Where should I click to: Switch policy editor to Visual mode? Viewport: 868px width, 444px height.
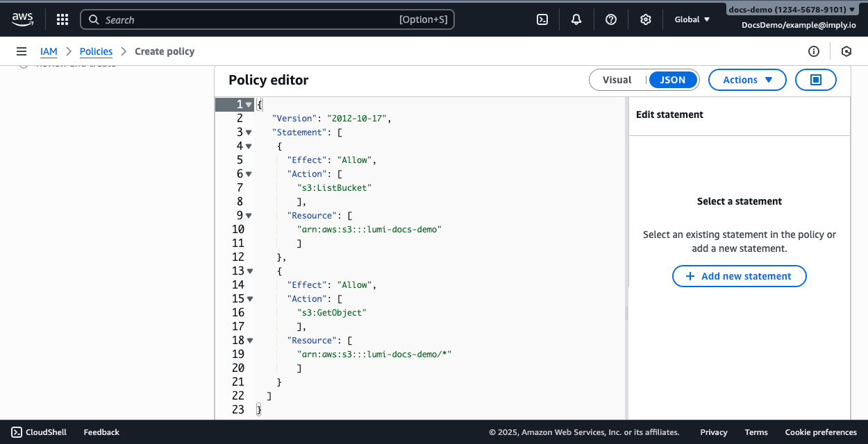point(617,80)
